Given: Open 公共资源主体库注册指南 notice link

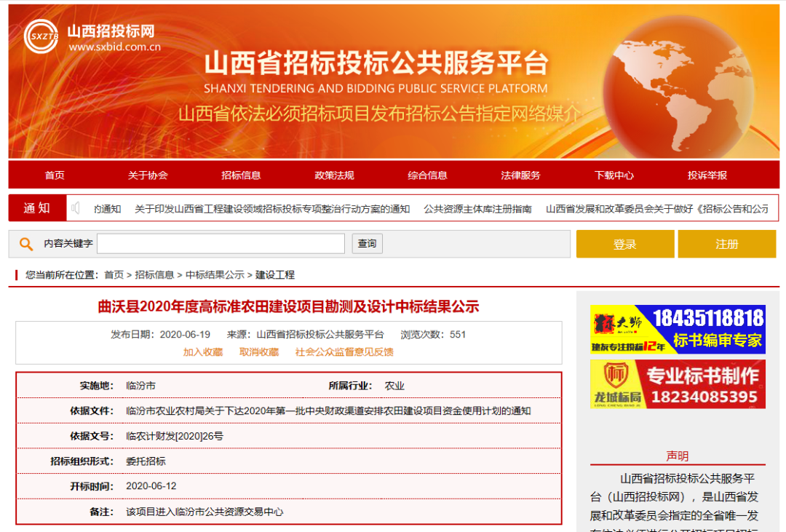Looking at the screenshot, I should click(477, 209).
